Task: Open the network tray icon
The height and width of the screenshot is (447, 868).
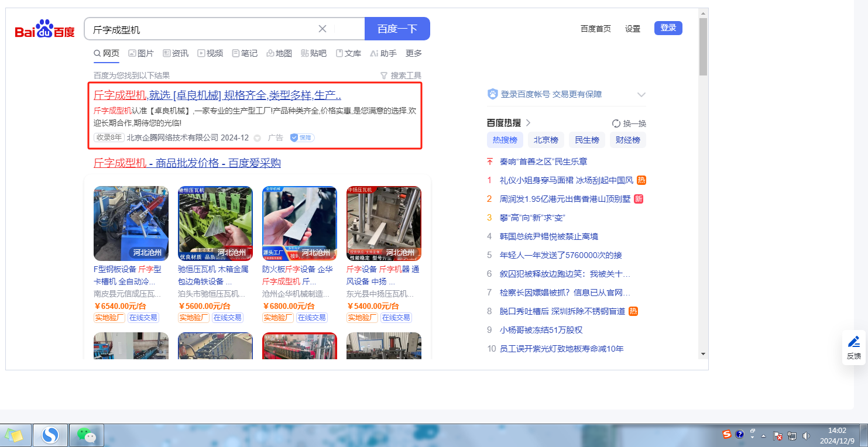Action: coord(792,436)
